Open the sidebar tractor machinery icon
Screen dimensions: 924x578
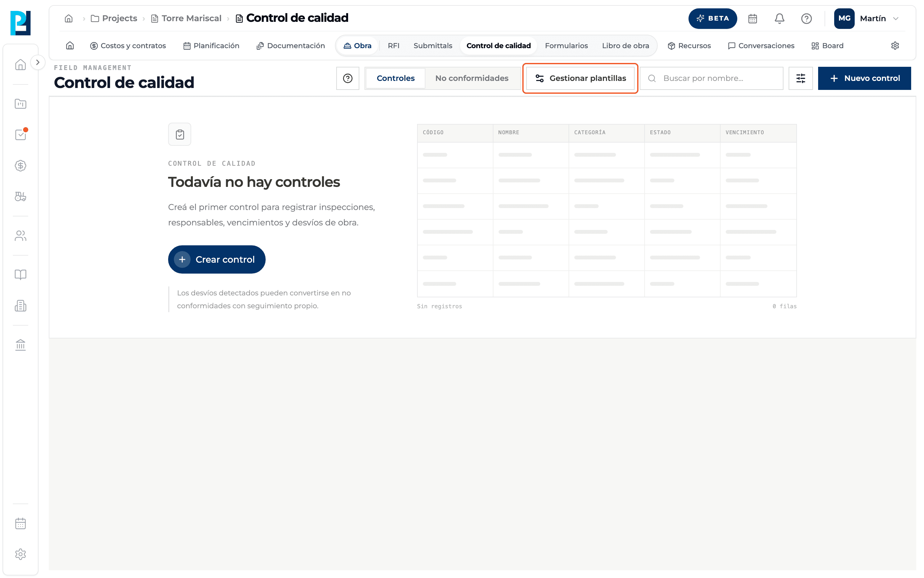click(20, 197)
